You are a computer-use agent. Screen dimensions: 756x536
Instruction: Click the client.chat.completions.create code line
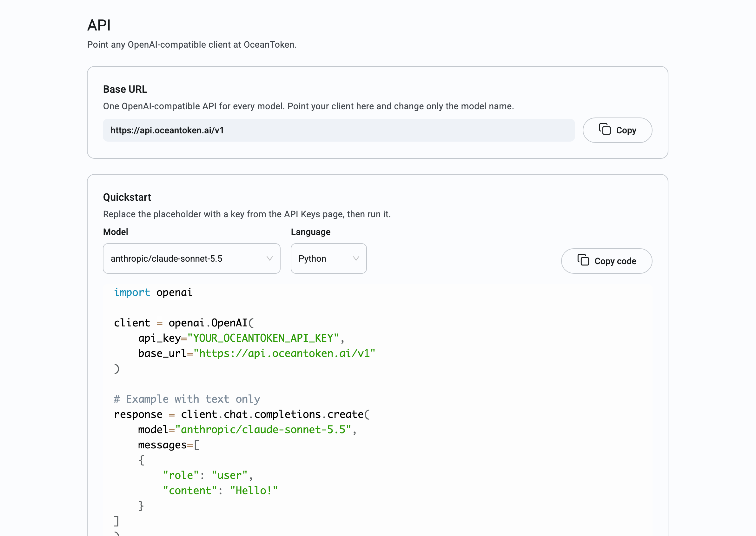pyautogui.click(x=242, y=414)
